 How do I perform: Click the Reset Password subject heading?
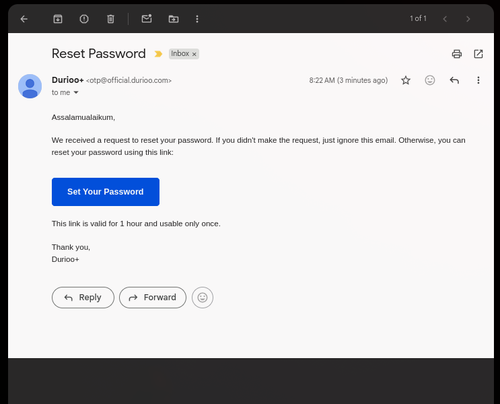point(99,54)
